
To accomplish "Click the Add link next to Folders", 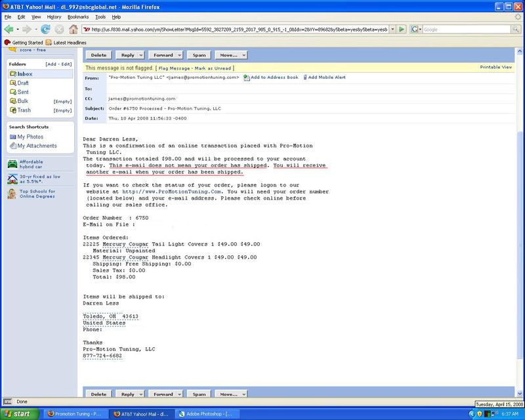I will tap(51, 64).
